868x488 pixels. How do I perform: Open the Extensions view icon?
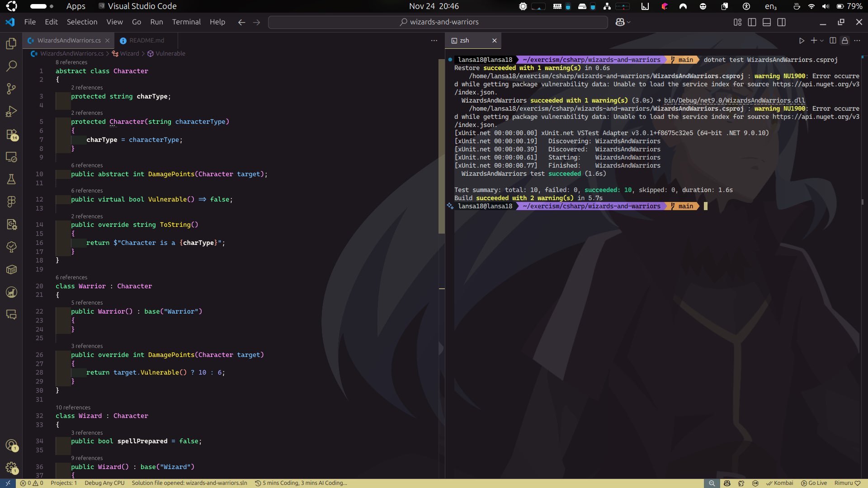[x=11, y=134]
